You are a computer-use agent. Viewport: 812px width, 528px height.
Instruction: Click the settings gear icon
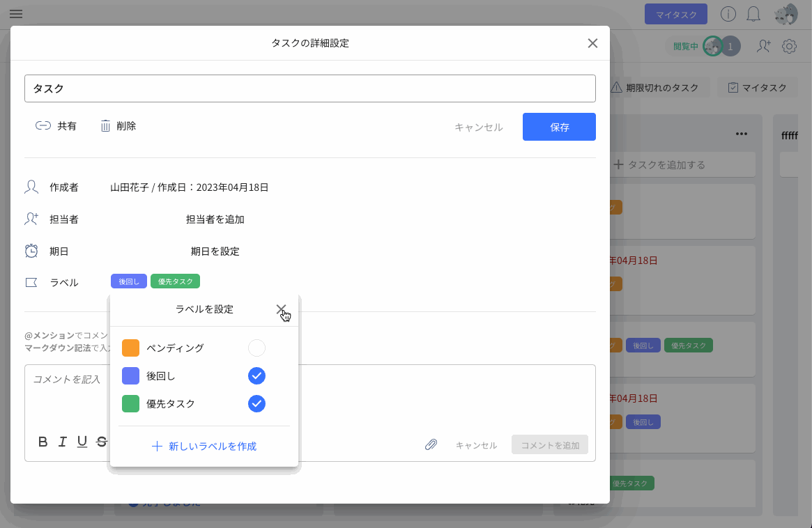[x=789, y=47]
